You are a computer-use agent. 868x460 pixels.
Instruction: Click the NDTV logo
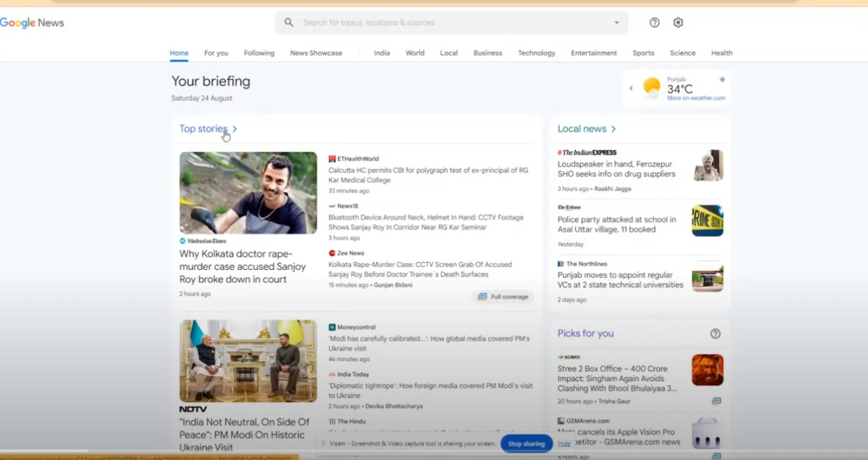193,409
